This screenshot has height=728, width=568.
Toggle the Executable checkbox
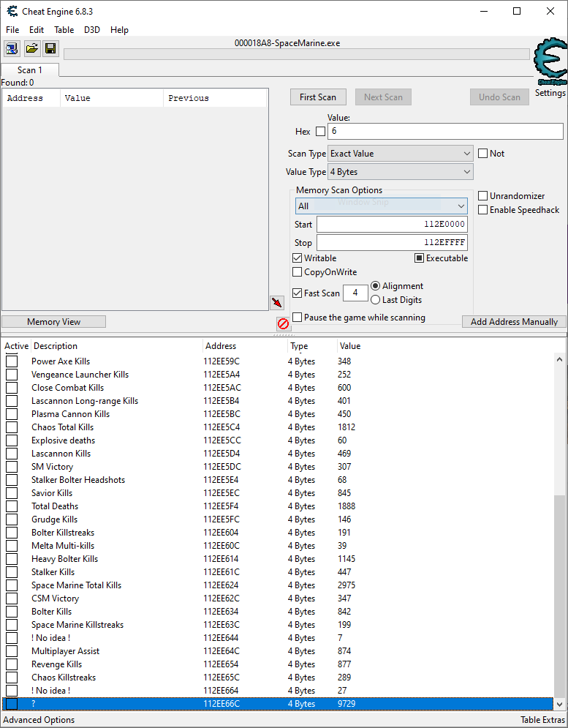(419, 258)
